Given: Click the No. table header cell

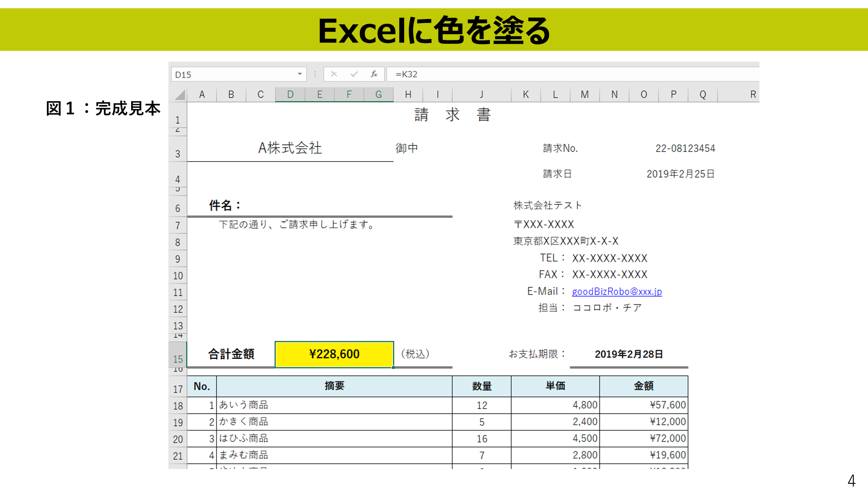Looking at the screenshot, I should (202, 386).
